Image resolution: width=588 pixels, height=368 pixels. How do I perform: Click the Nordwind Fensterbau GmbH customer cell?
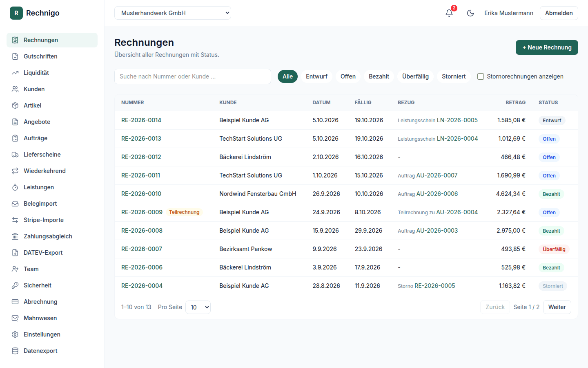(258, 194)
